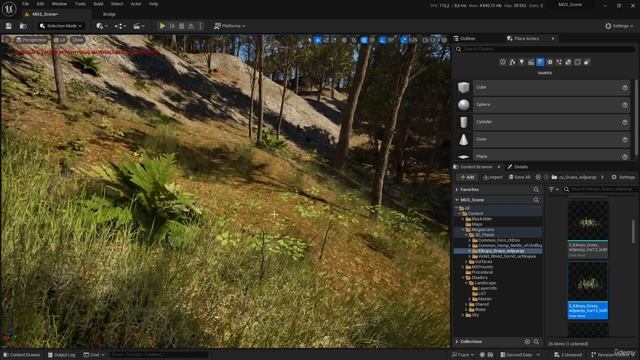
Task: Select the rotate gizmo tool in the viewport
Action: 326,40
